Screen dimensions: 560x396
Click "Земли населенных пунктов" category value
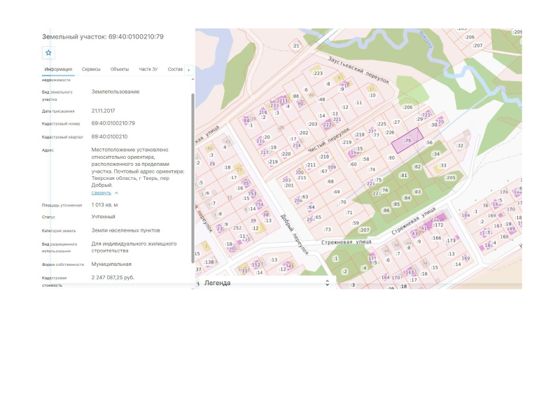coord(126,230)
